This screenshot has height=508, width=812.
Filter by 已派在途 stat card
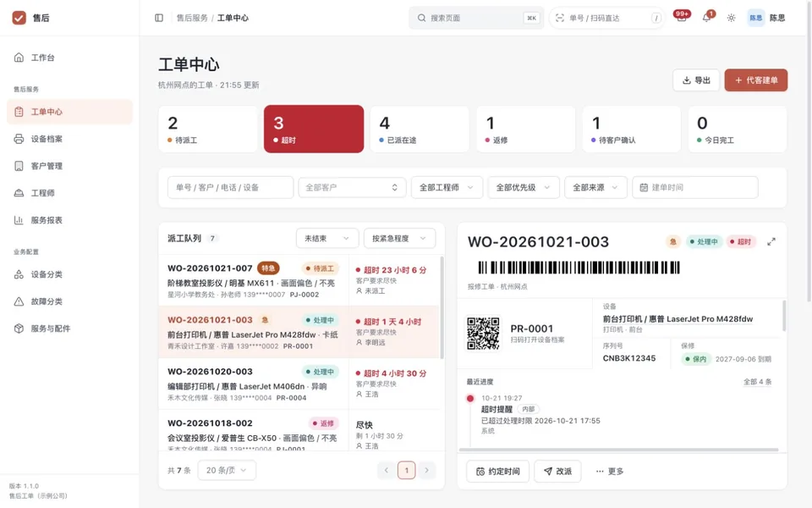coord(420,129)
